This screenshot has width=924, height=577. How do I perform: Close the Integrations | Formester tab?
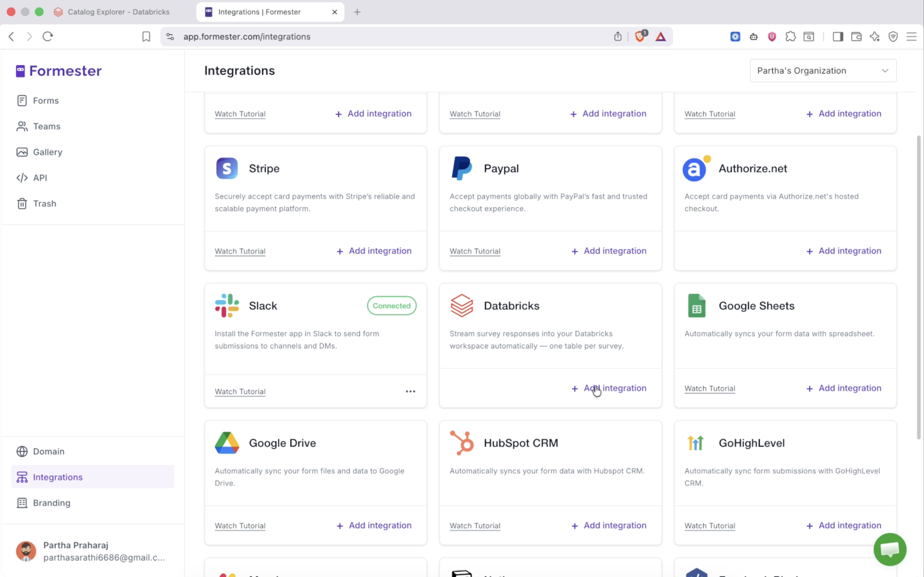click(x=334, y=12)
